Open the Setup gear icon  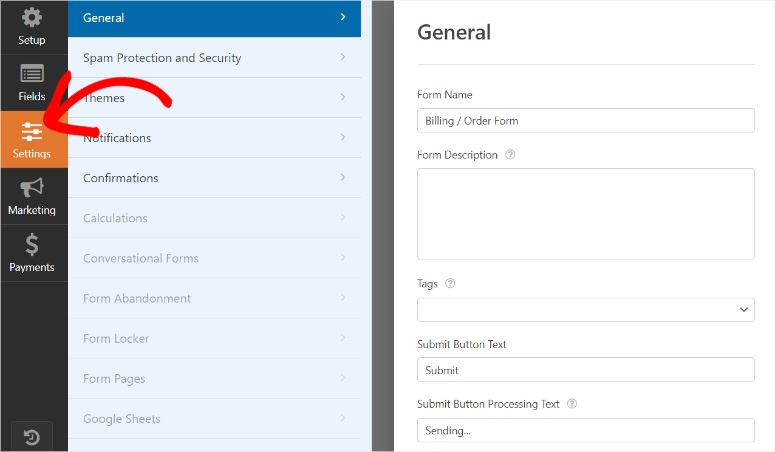32,19
